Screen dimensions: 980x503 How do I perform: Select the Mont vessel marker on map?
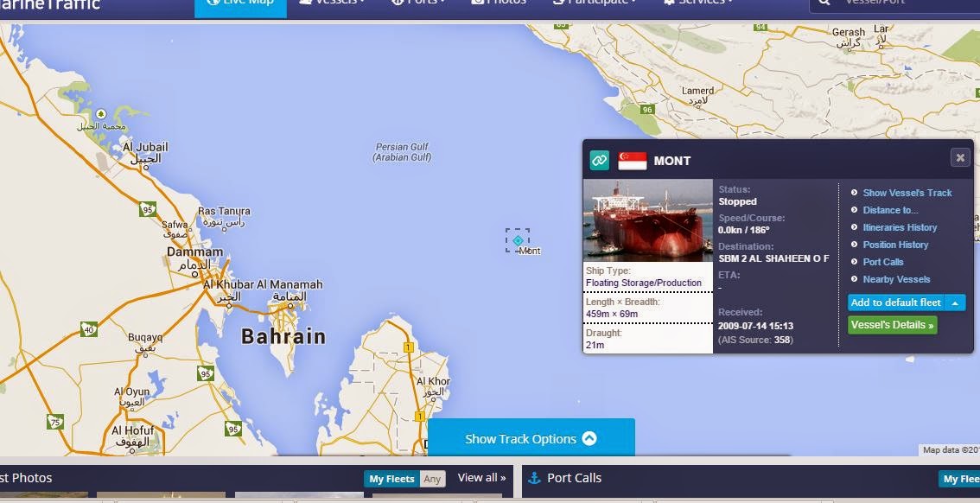[x=518, y=240]
